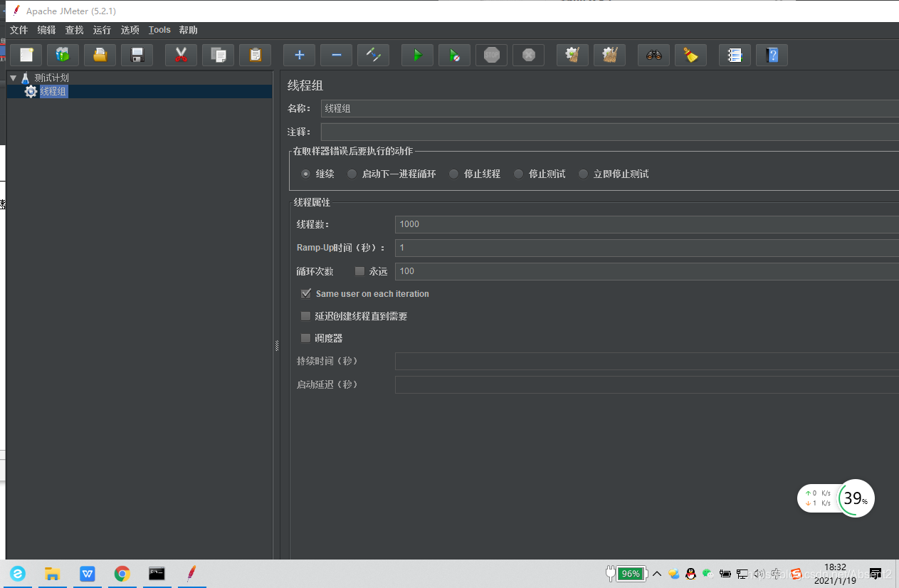Open the Tools menu
This screenshot has width=899, height=588.
click(x=159, y=30)
